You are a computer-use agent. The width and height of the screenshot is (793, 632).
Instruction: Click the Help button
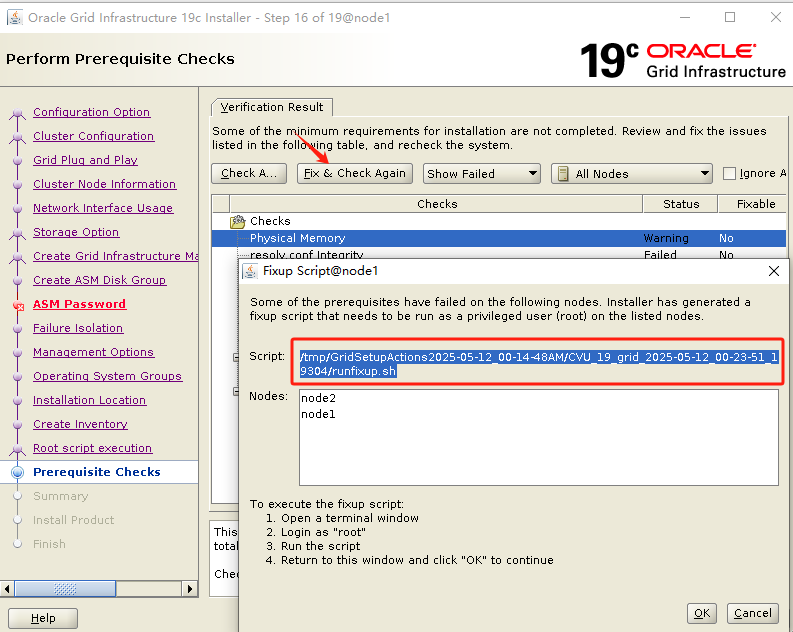point(43,618)
